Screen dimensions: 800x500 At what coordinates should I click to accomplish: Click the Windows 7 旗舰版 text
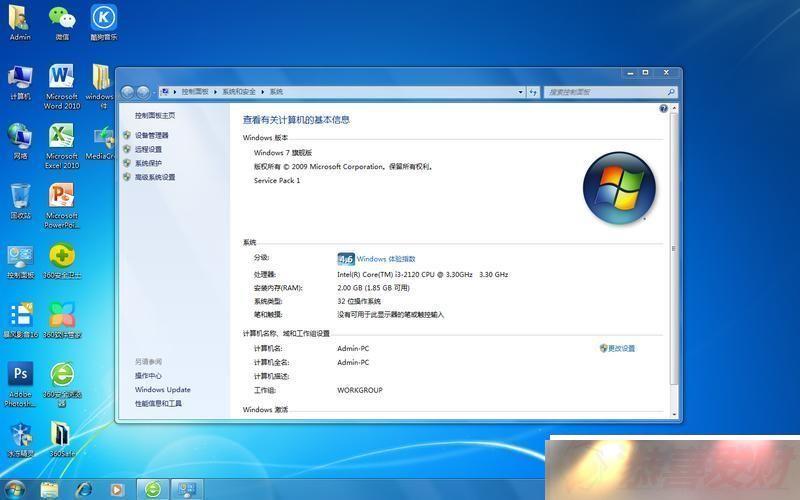pos(283,153)
